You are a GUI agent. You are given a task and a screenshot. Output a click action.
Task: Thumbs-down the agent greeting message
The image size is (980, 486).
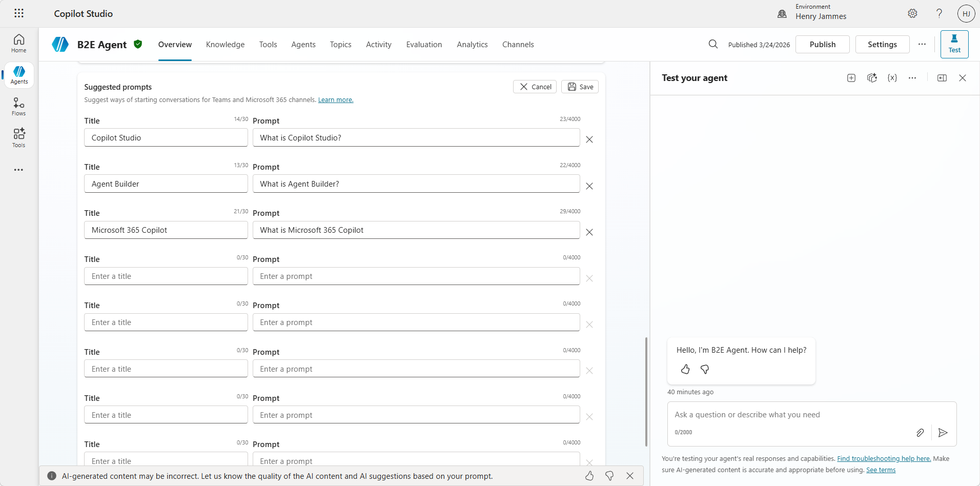(x=705, y=369)
